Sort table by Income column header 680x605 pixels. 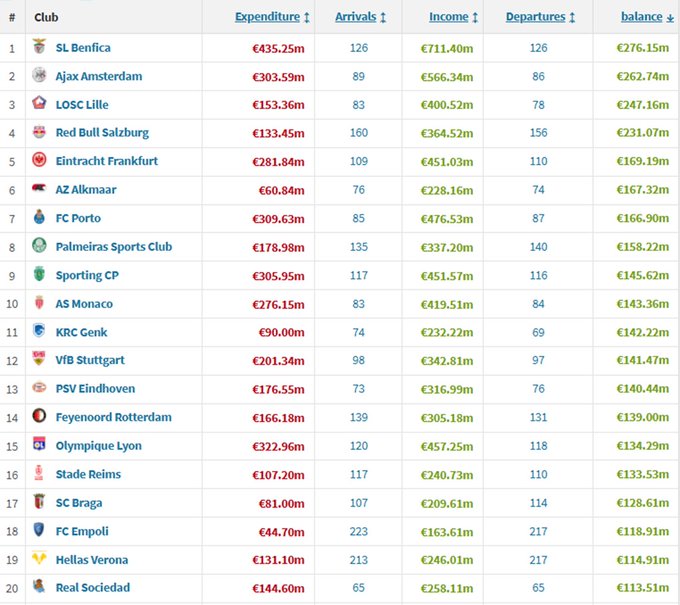tap(449, 17)
